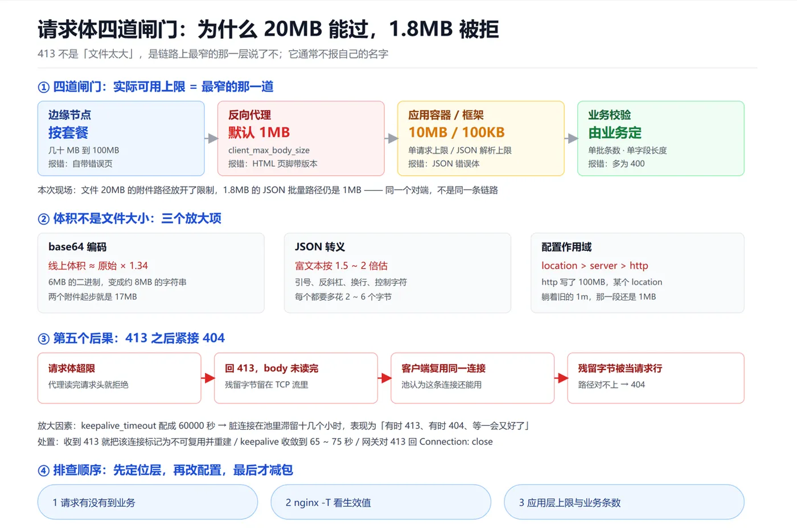Select the 回 413，body 未读完 box
The width and height of the screenshot is (797, 532).
295,378
